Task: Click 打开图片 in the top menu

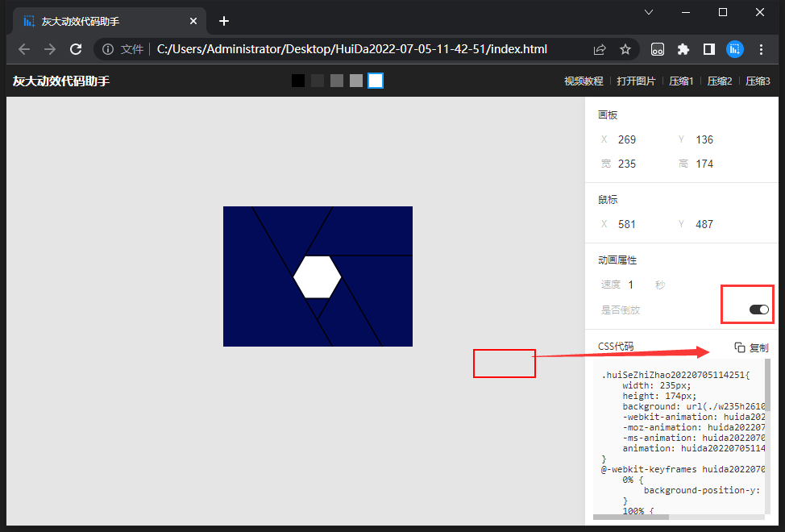Action: (x=636, y=81)
